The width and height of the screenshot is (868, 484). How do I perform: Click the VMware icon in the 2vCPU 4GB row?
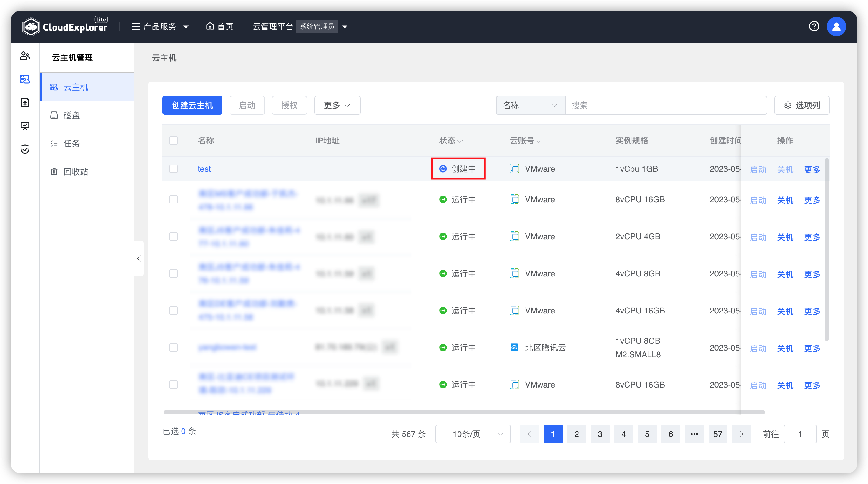[514, 236]
